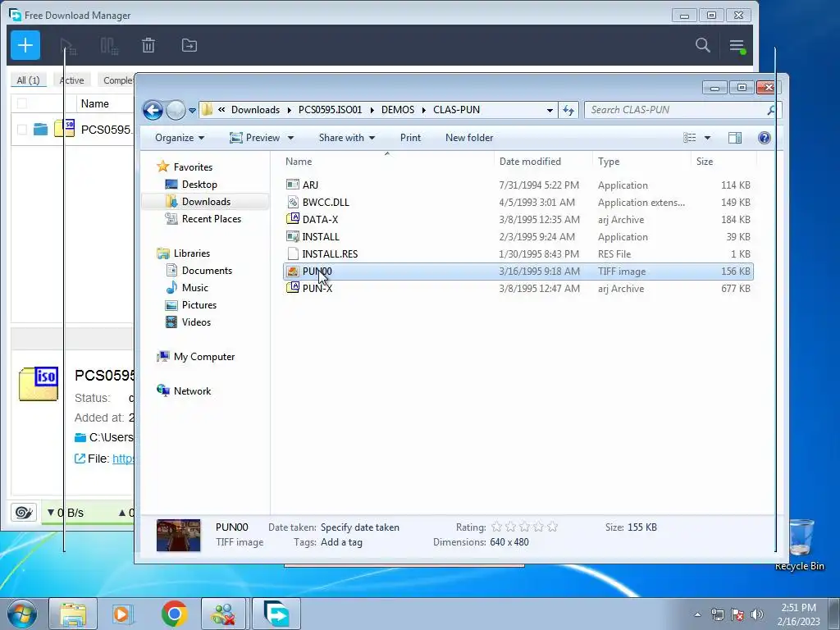Viewport: 840px width, 630px height.
Task: Select PCS0595.ISO01 in the address breadcrumb
Action: coord(330,110)
